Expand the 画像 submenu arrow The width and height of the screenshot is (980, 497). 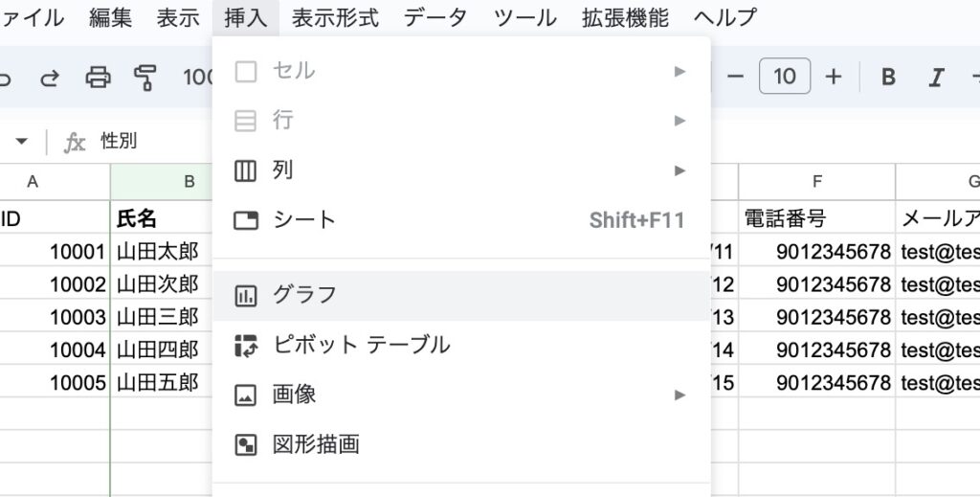pyautogui.click(x=680, y=395)
